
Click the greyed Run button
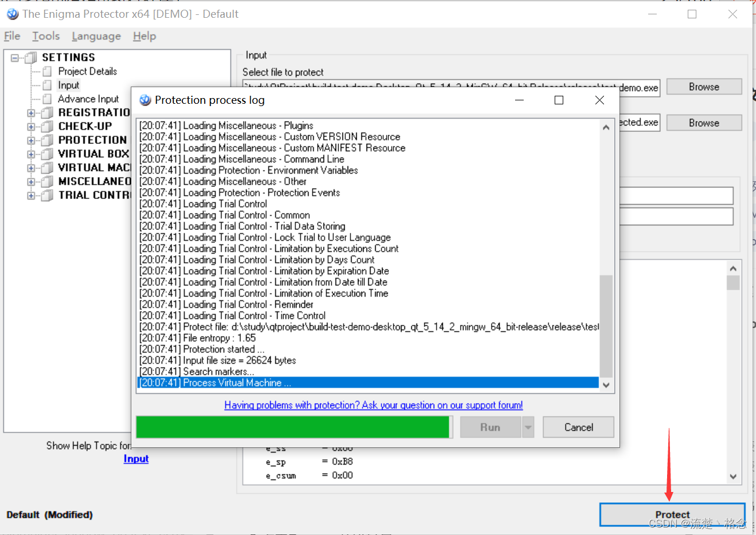pos(490,427)
